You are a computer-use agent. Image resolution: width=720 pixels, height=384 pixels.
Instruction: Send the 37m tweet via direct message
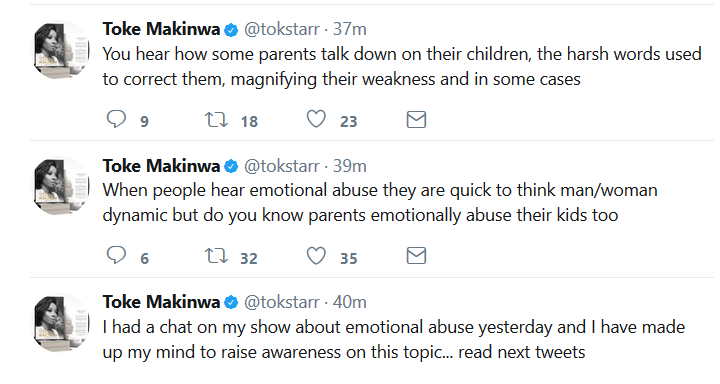coord(416,119)
